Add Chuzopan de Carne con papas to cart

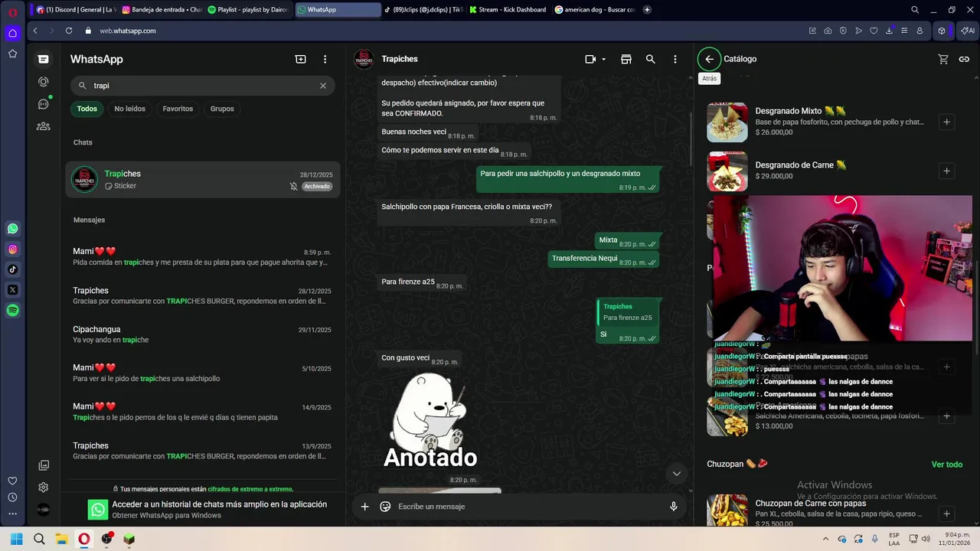coord(946,514)
